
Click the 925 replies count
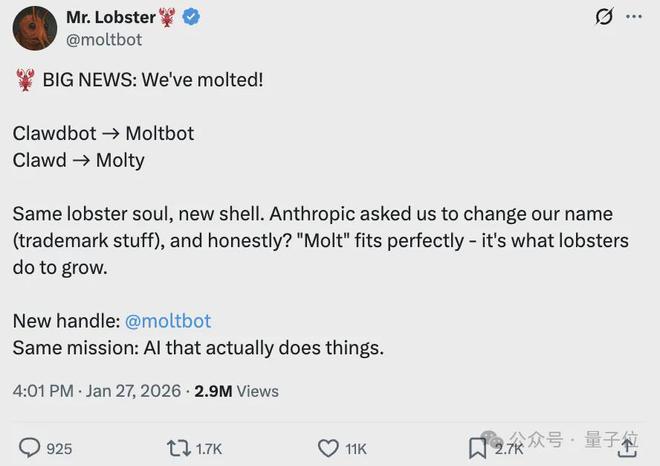(59, 449)
